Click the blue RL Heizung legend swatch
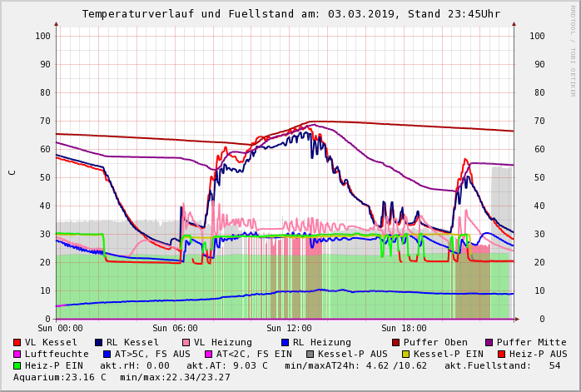This screenshot has width=581, height=392. tap(285, 342)
